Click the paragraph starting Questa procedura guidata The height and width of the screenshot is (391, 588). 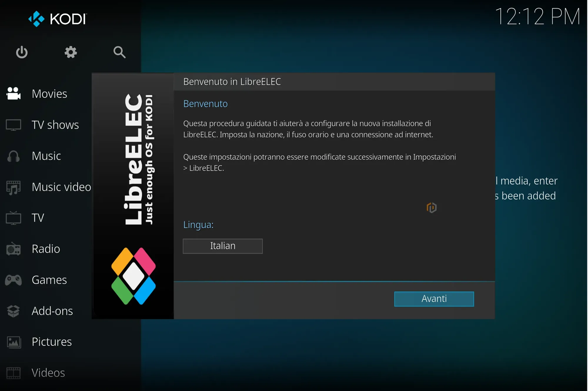click(308, 129)
